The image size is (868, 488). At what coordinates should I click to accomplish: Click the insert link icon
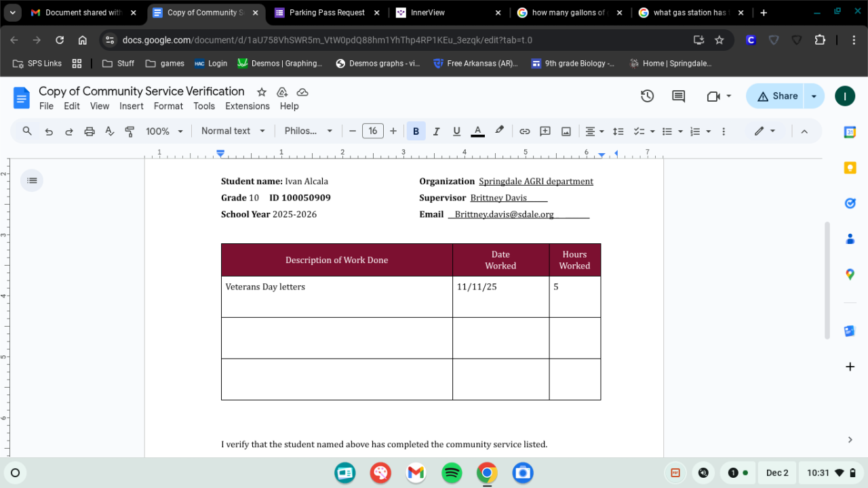(x=524, y=131)
